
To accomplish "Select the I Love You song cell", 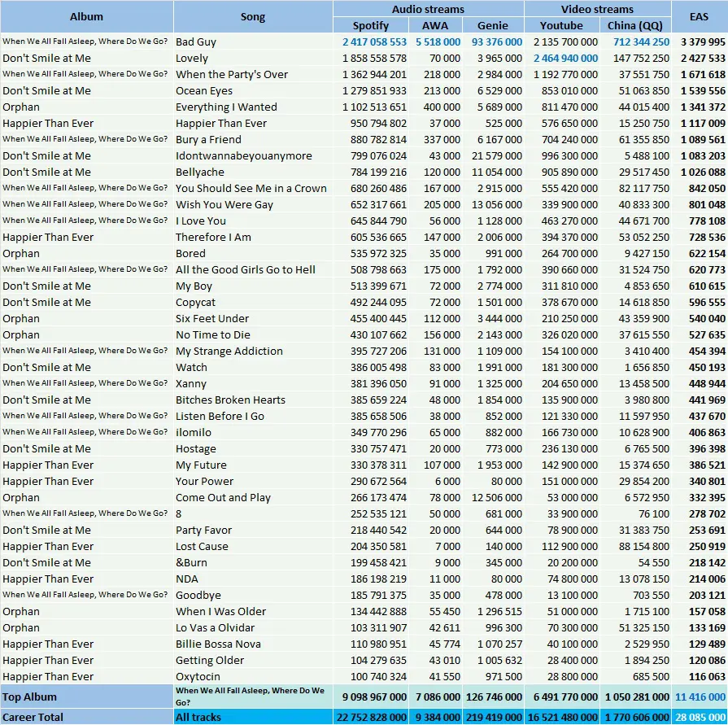I will [x=253, y=221].
